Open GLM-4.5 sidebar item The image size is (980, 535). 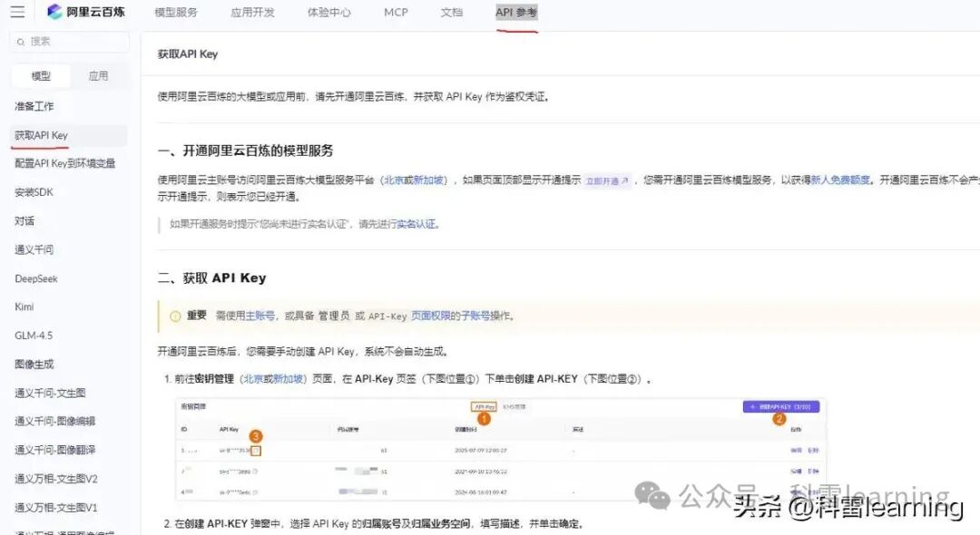pos(34,336)
